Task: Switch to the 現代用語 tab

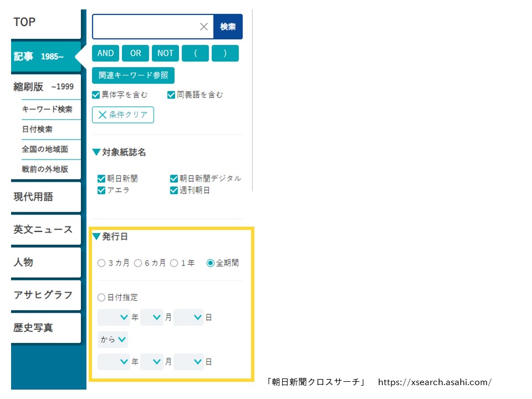Action: tap(46, 197)
